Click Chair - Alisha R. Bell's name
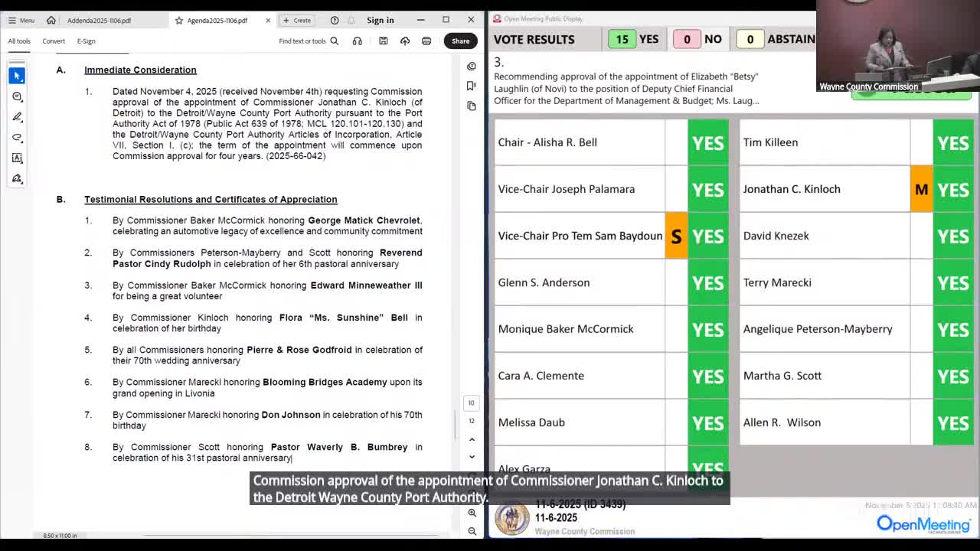Screen dimensions: 980x551 547,142
